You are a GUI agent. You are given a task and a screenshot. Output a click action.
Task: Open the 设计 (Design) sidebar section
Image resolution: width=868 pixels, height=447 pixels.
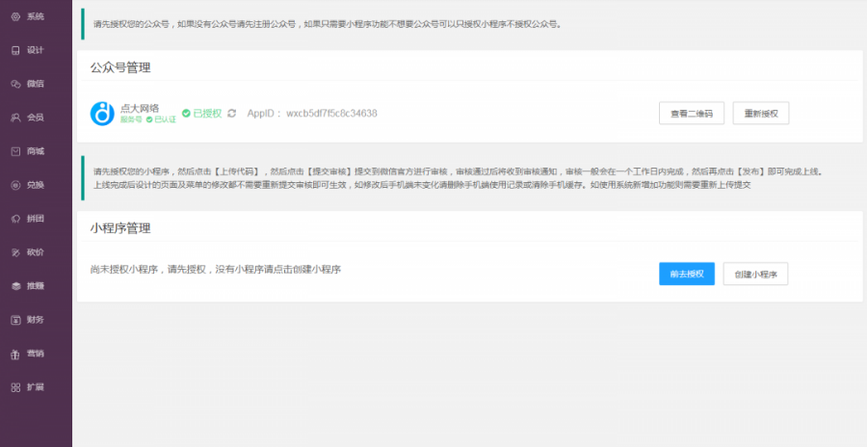tap(29, 50)
